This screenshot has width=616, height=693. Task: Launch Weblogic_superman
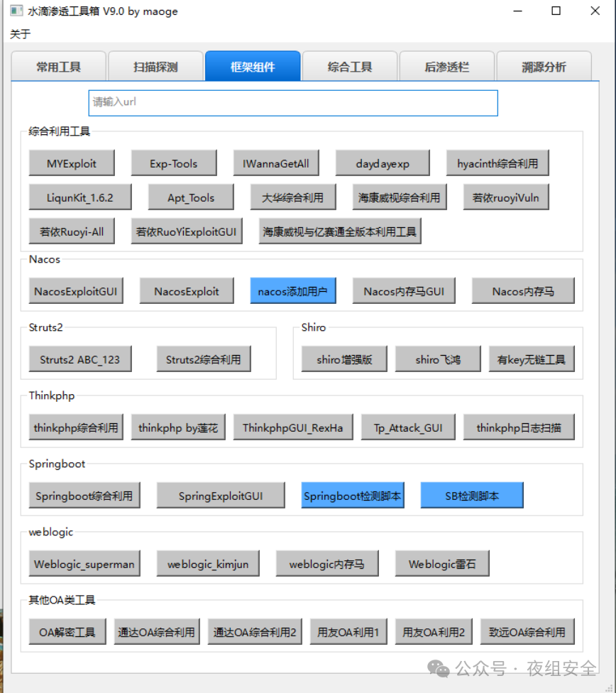[84, 563]
